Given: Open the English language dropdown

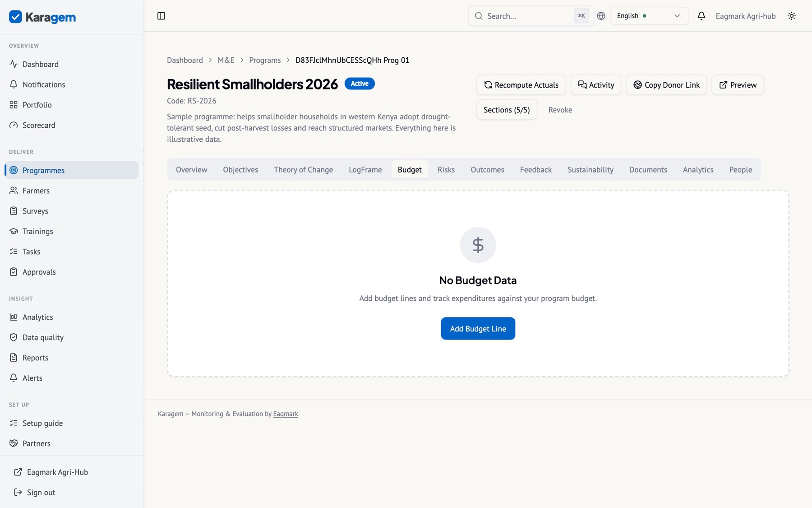Looking at the screenshot, I should click(x=649, y=16).
